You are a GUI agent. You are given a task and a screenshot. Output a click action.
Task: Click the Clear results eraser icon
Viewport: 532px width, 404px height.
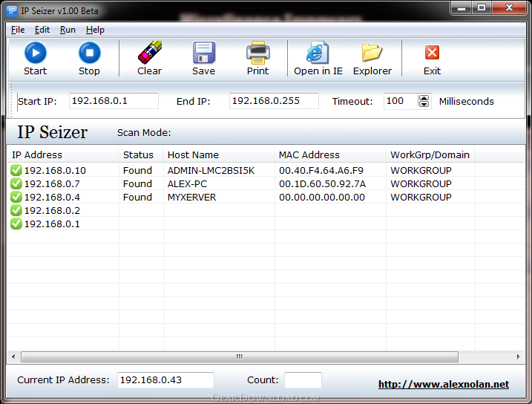[150, 53]
